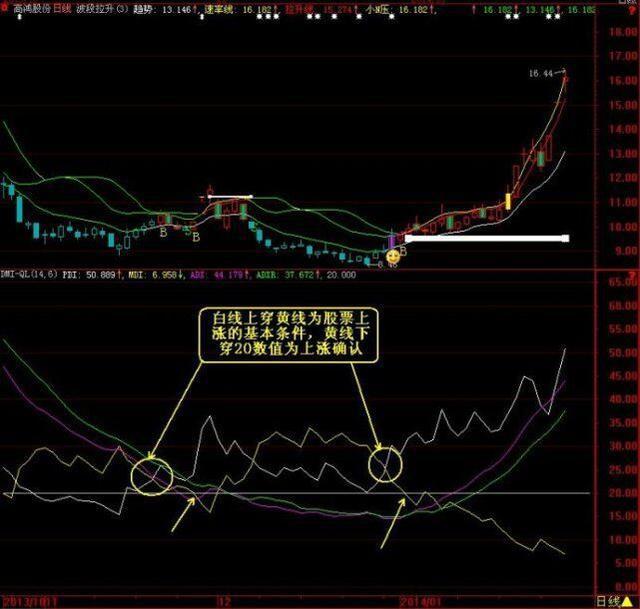Screen dimensions: 640x609
Task: Select the long white horizontal support line
Action: 487,238
